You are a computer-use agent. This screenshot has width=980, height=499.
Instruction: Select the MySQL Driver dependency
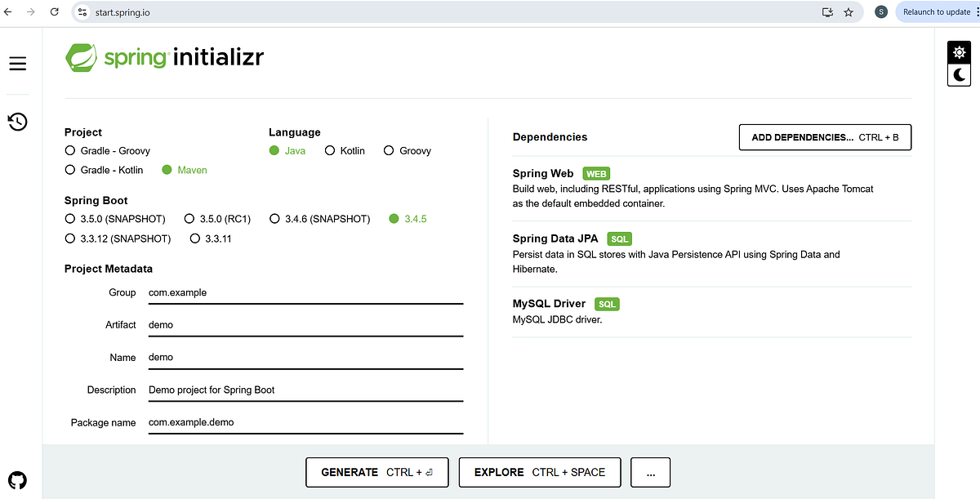[x=711, y=311]
